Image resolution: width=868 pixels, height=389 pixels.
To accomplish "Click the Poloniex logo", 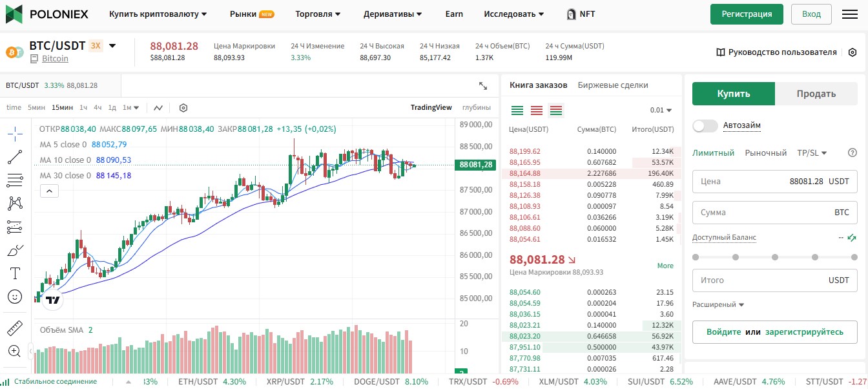I will coord(47,14).
